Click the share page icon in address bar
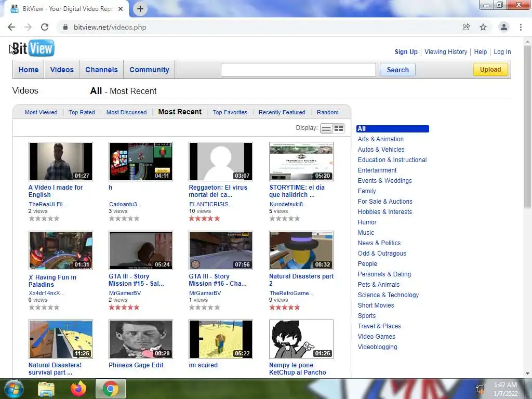The image size is (532, 399). (466, 27)
